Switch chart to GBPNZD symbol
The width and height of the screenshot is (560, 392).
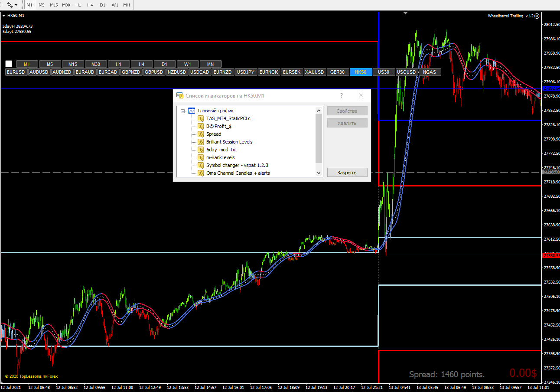point(131,72)
